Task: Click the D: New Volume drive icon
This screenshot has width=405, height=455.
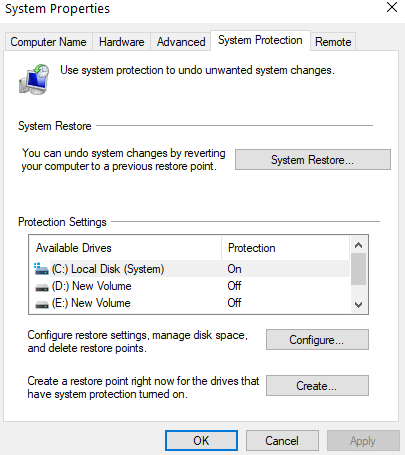Action: click(x=42, y=287)
